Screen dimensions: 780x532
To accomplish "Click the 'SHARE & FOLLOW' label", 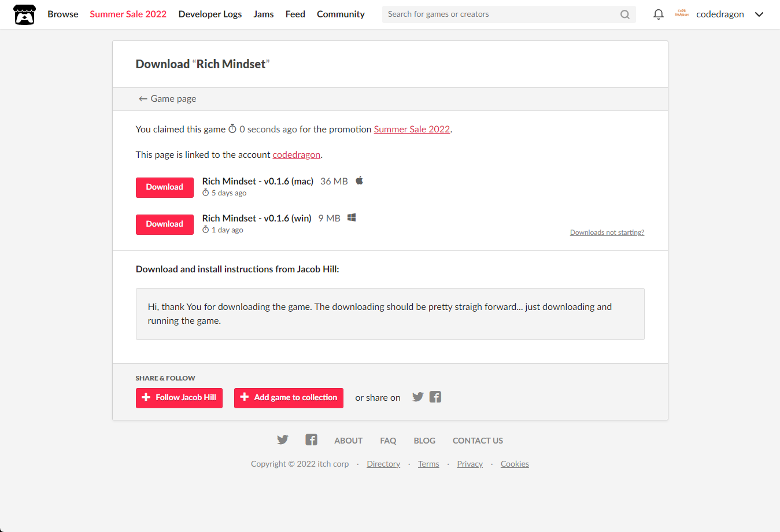I will point(165,378).
